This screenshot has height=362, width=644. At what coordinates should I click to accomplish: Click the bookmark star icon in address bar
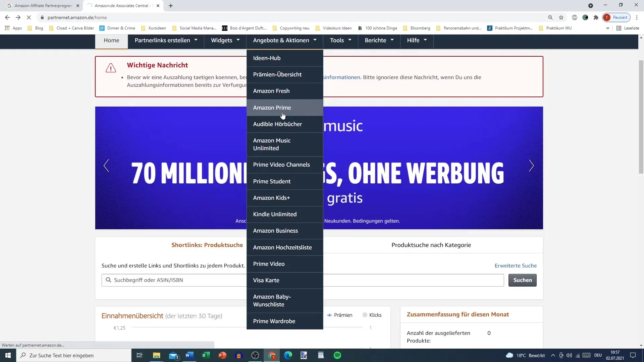[560, 17]
